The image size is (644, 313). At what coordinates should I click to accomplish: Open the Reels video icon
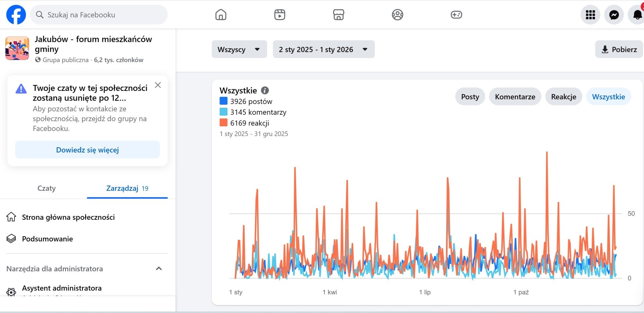tap(280, 15)
